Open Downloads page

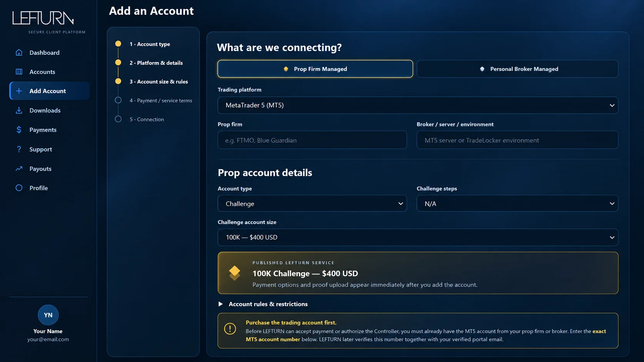click(49, 110)
